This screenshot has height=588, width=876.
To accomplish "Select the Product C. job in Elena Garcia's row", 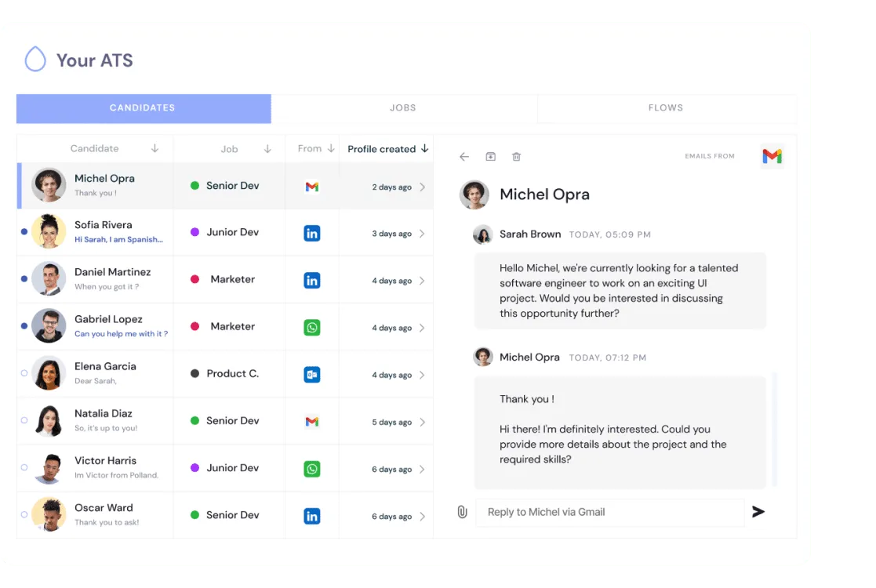I will click(232, 373).
